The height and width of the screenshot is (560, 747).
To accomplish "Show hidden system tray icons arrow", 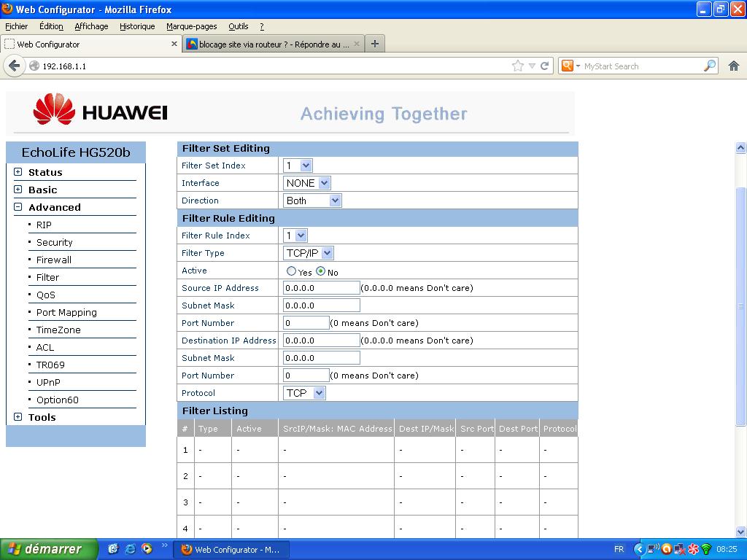I will tap(639, 549).
